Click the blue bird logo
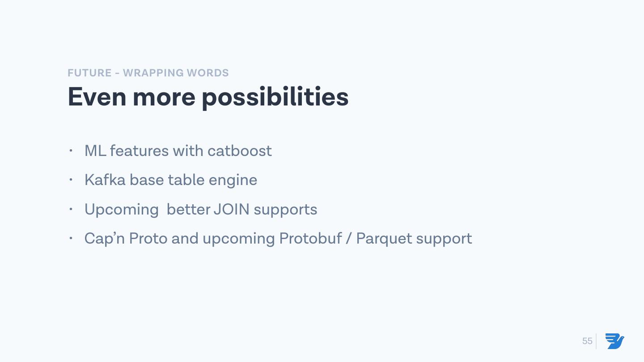Viewport: 644px width, 362px height. (615, 341)
